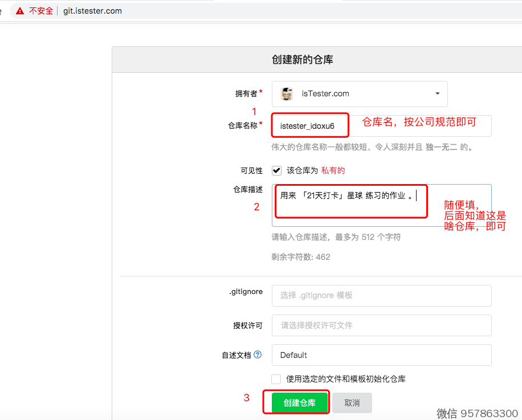Click the 不安全 security label
The width and height of the screenshot is (522, 420).
click(41, 11)
